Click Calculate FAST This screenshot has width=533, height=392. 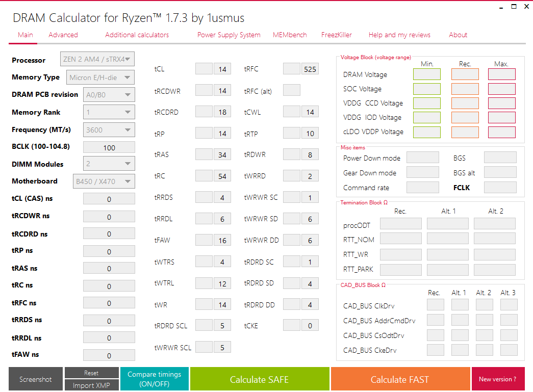pos(400,379)
